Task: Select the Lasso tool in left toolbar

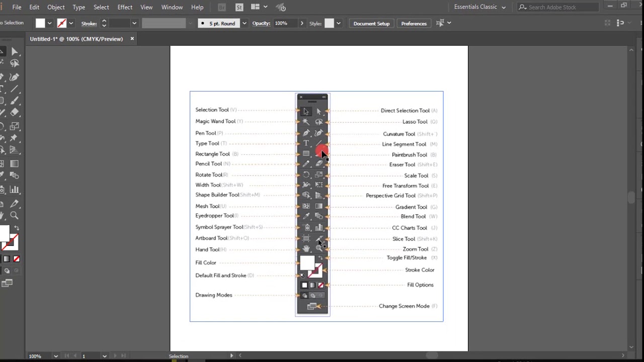Action: (x=14, y=63)
